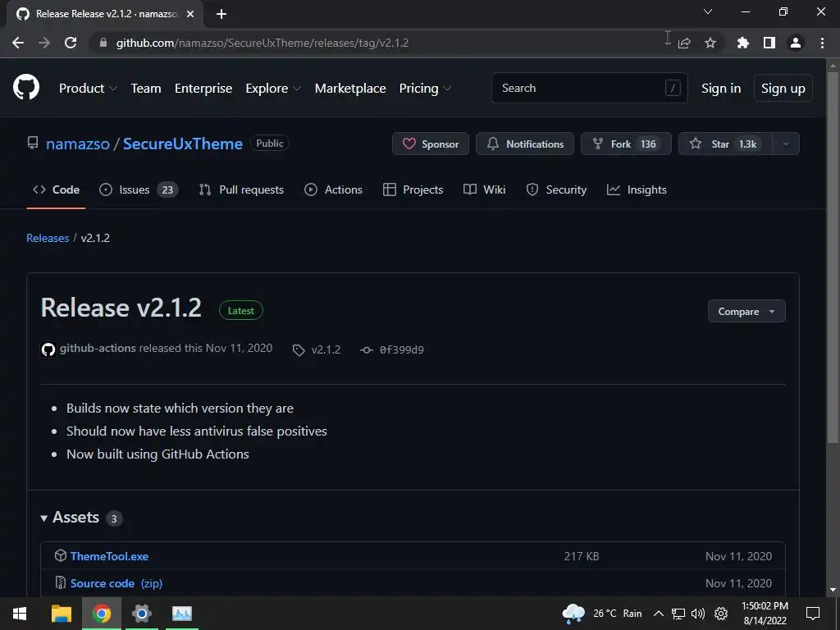The image size is (840, 630).
Task: Open the Star options dropdown arrow
Action: point(785,144)
